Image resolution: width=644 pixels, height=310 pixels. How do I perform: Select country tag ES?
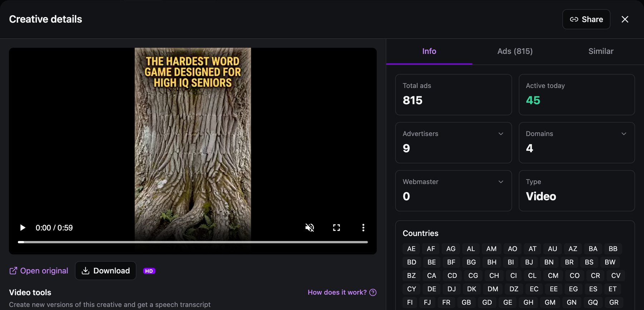[x=593, y=289]
